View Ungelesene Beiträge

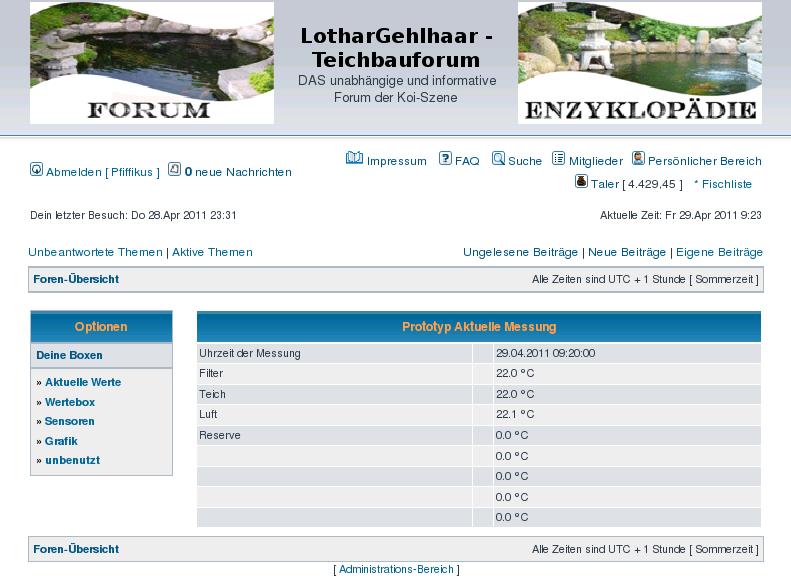[520, 252]
